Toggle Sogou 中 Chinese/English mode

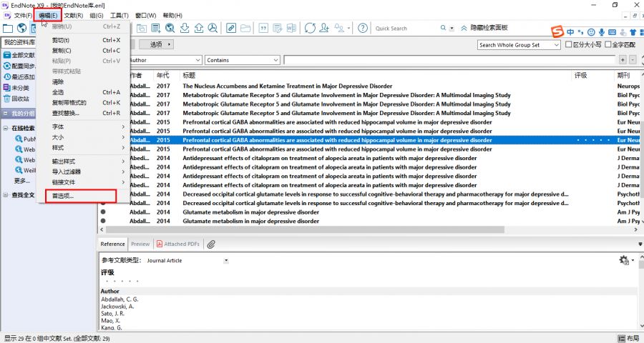(570, 32)
